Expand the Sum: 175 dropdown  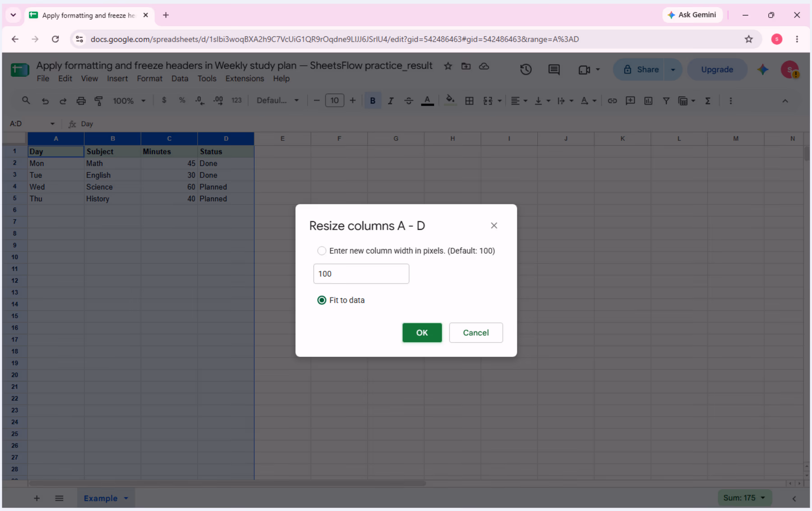(744, 498)
